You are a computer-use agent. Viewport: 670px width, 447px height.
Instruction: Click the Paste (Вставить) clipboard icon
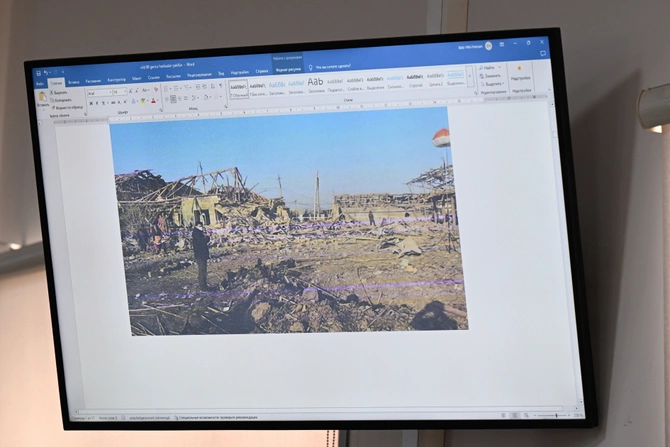click(x=42, y=98)
